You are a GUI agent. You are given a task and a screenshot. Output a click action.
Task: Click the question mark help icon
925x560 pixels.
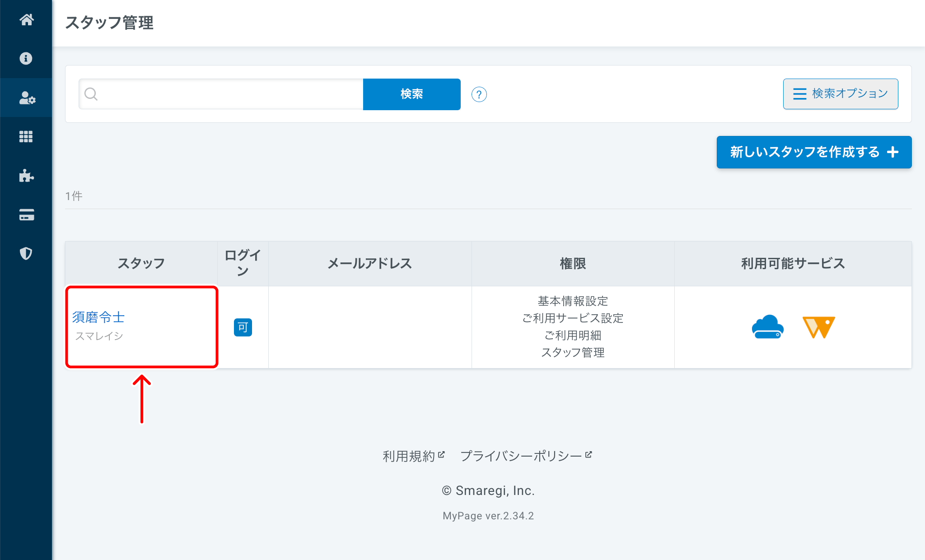[x=479, y=94]
